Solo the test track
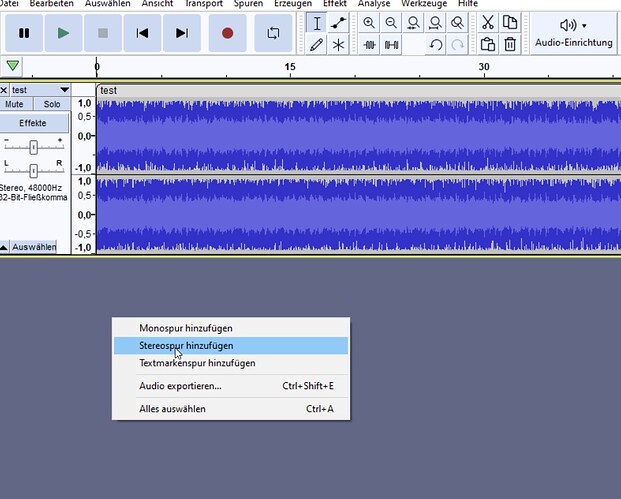Screen dimensions: 621x499 pyautogui.click(x=52, y=105)
